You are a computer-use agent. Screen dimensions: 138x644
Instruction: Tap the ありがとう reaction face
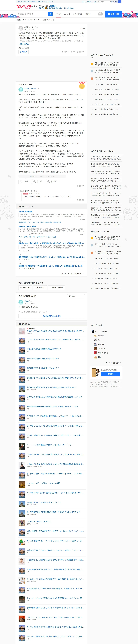point(49,182)
